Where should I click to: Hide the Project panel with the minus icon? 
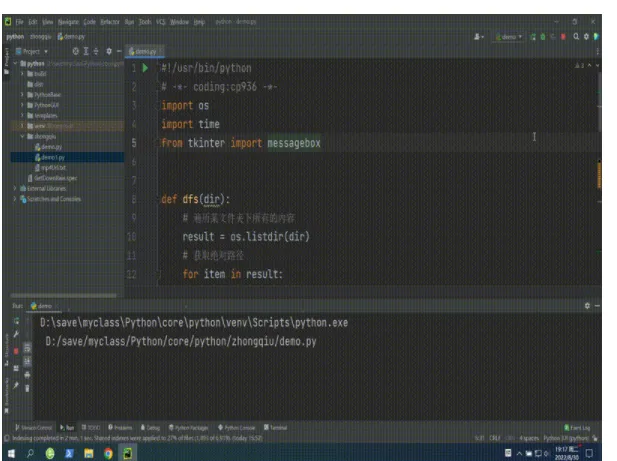click(x=119, y=51)
